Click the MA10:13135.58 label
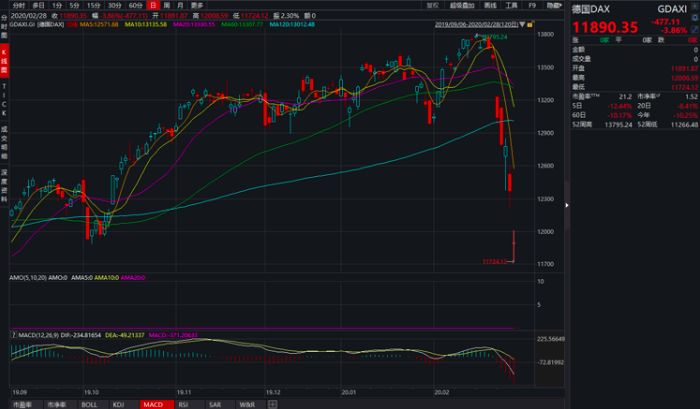700x409 pixels. click(146, 25)
